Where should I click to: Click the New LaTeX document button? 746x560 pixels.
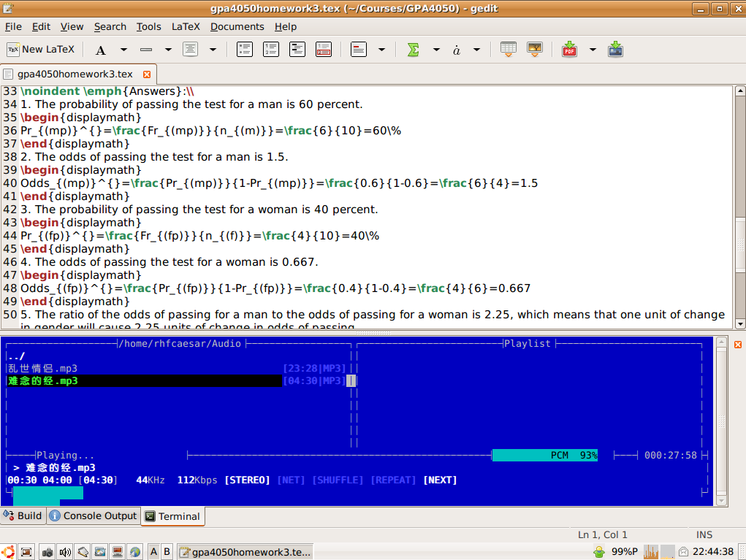point(41,50)
